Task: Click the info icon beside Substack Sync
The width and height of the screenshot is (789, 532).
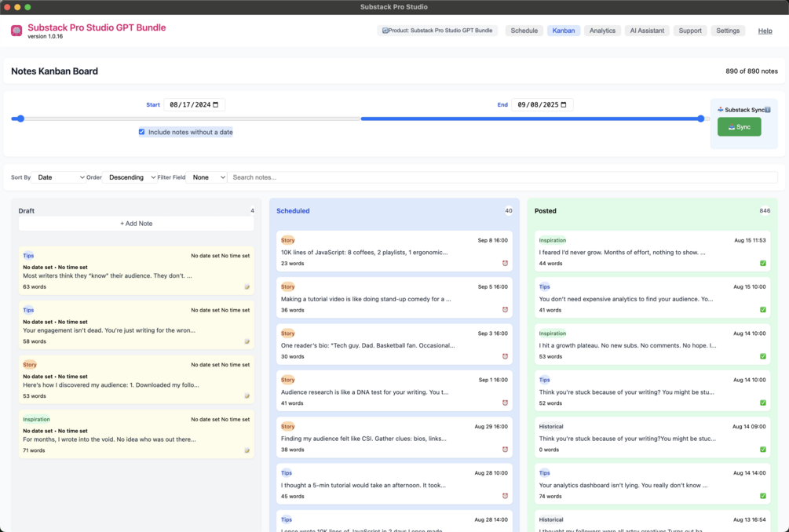Action: click(767, 110)
